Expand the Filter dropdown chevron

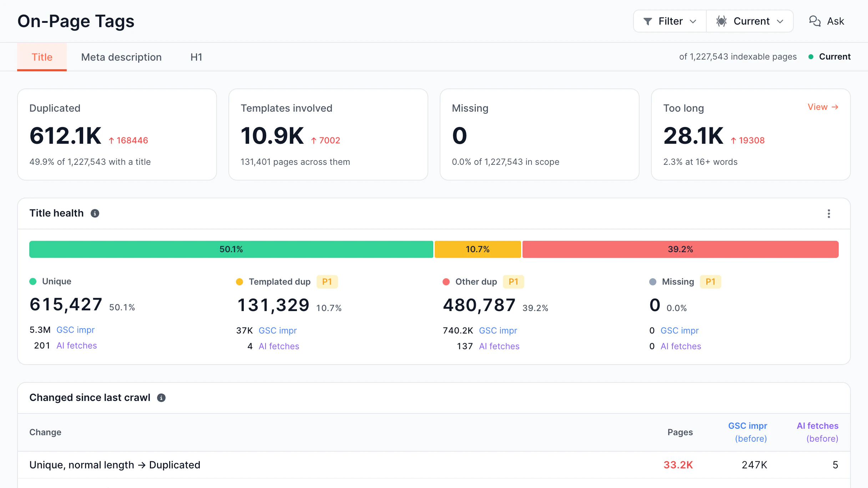[693, 21]
